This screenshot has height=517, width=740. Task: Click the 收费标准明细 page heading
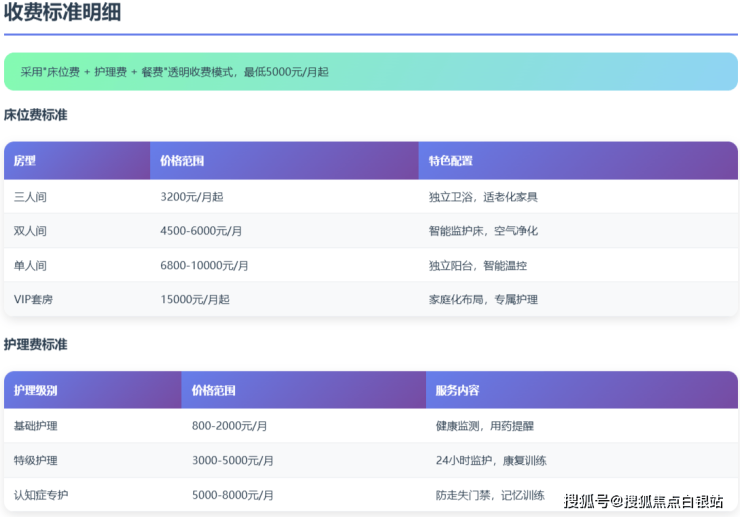62,14
